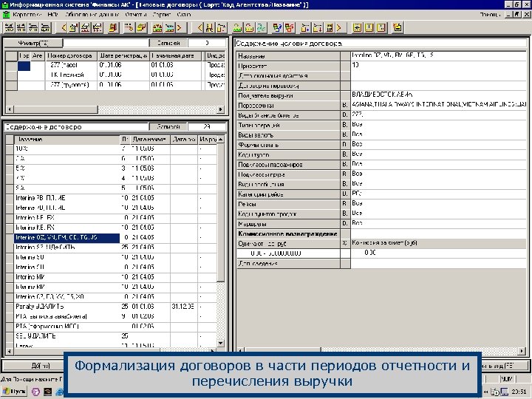Open the Пуск start menu

pyautogui.click(x=14, y=392)
